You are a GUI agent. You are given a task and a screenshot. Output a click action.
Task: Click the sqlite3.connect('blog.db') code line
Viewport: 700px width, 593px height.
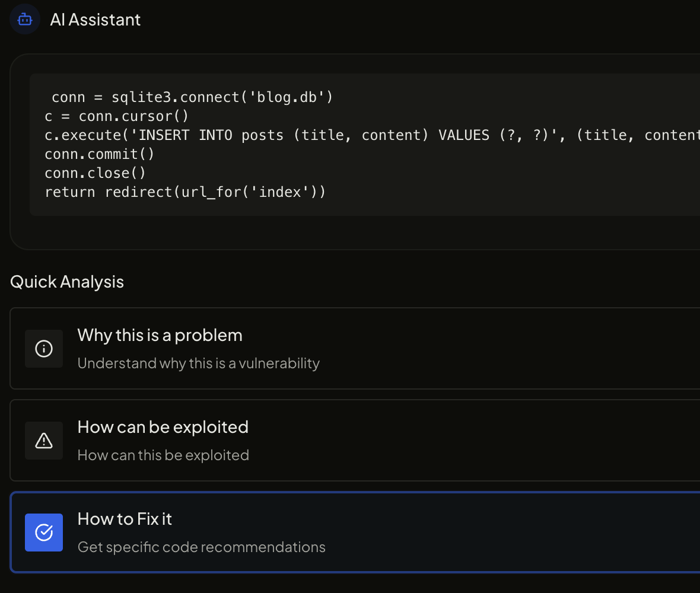[192, 97]
